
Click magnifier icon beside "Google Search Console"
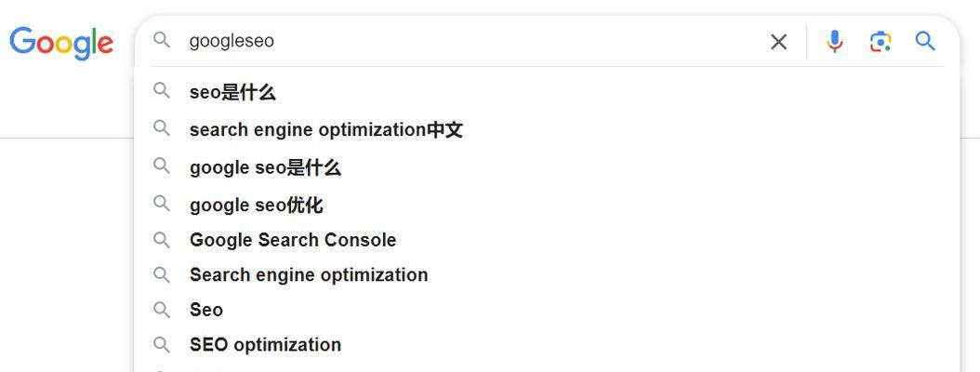click(162, 239)
